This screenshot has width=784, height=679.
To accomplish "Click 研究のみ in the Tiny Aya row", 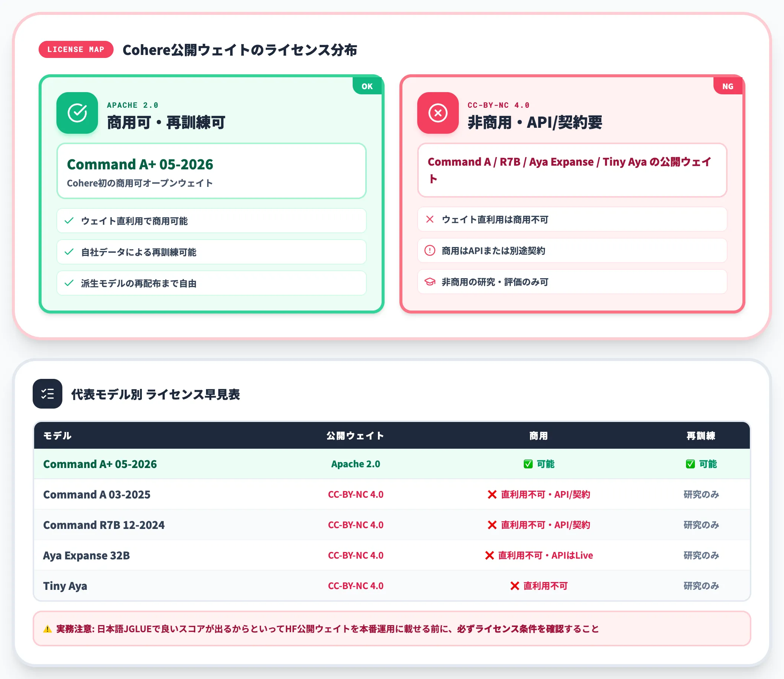I will 701,586.
